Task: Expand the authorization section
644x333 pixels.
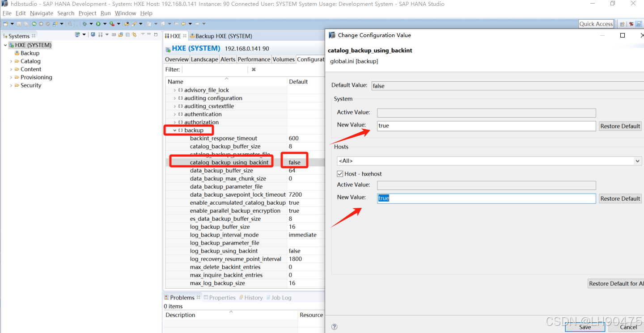Action: pos(174,122)
